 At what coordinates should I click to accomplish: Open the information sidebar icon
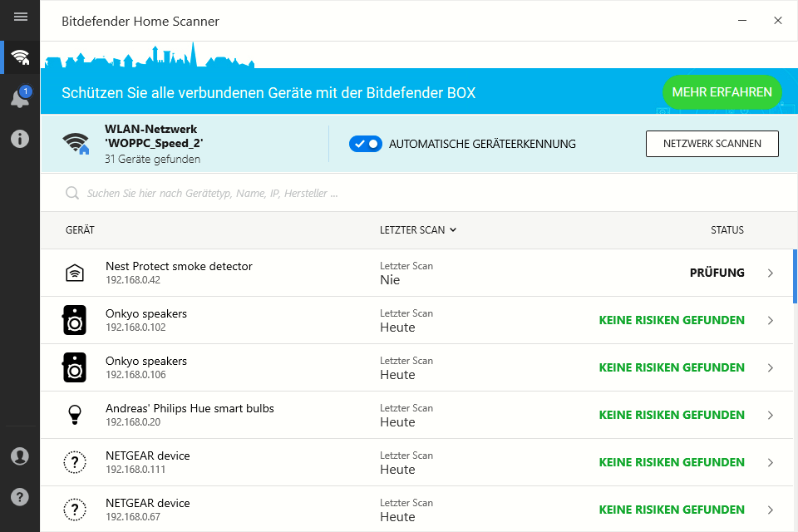click(x=20, y=139)
